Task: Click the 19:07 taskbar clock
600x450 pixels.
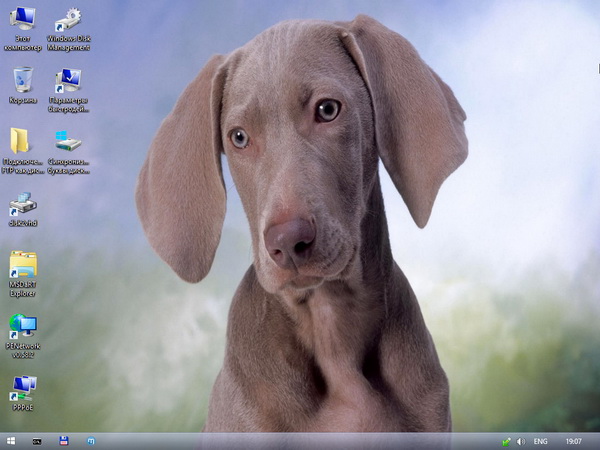Action: click(573, 441)
